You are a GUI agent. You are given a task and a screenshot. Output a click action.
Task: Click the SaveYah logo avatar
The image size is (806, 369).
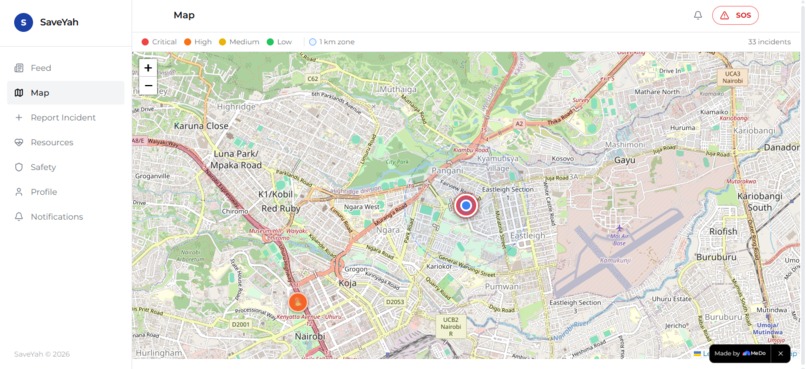click(24, 22)
